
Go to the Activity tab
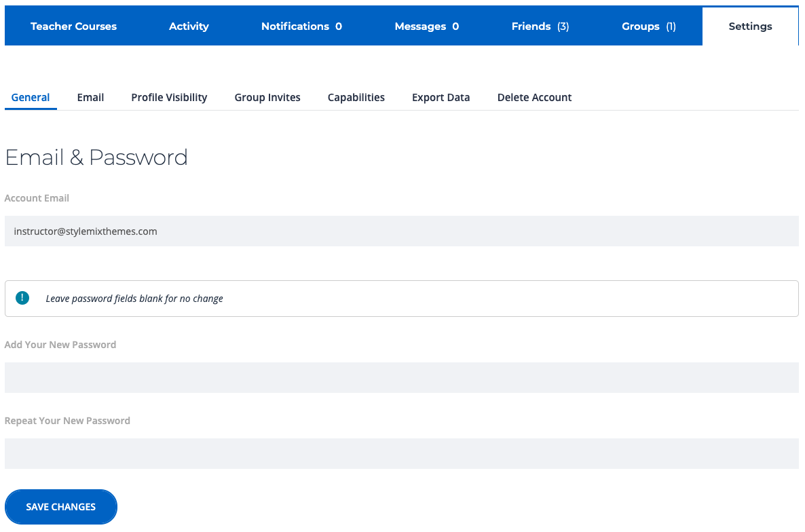point(189,26)
